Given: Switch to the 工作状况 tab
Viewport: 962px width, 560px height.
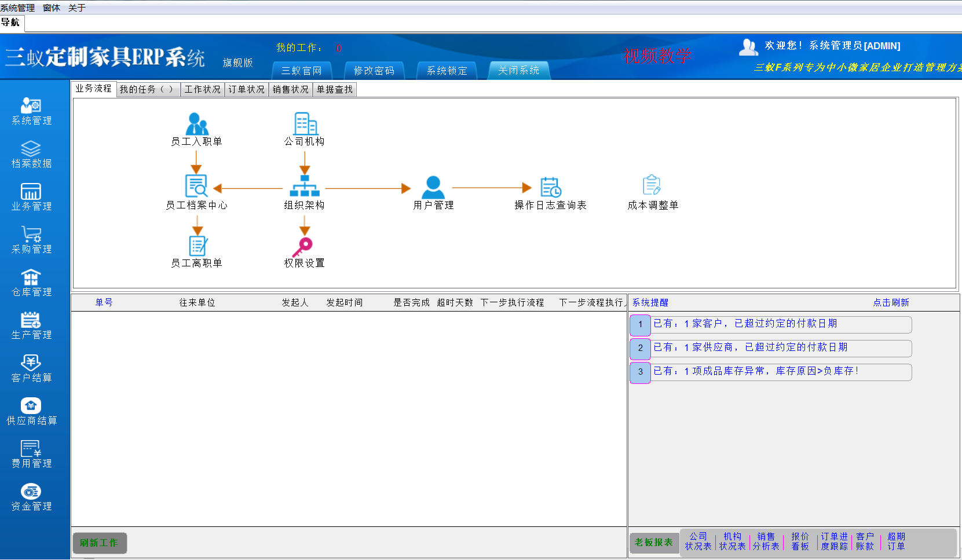Looking at the screenshot, I should click(202, 89).
